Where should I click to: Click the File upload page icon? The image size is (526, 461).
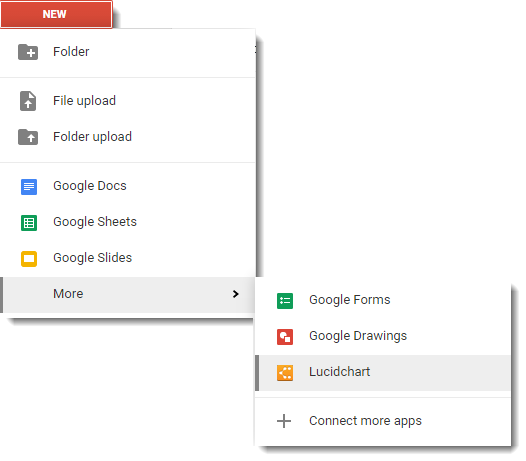point(28,101)
